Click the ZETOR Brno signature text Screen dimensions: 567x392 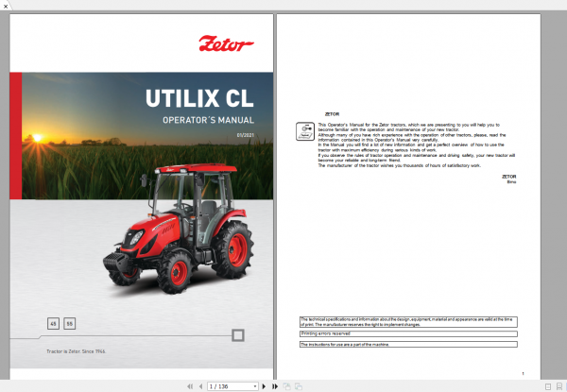tap(508, 179)
